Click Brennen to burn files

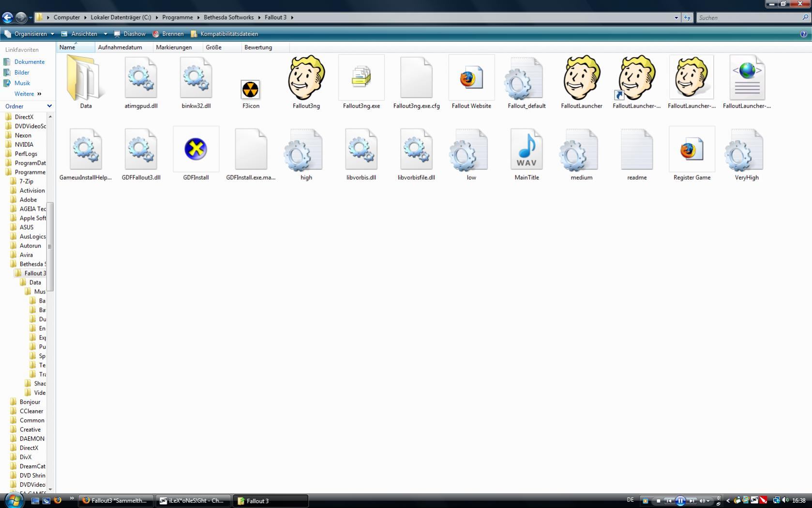(x=168, y=34)
